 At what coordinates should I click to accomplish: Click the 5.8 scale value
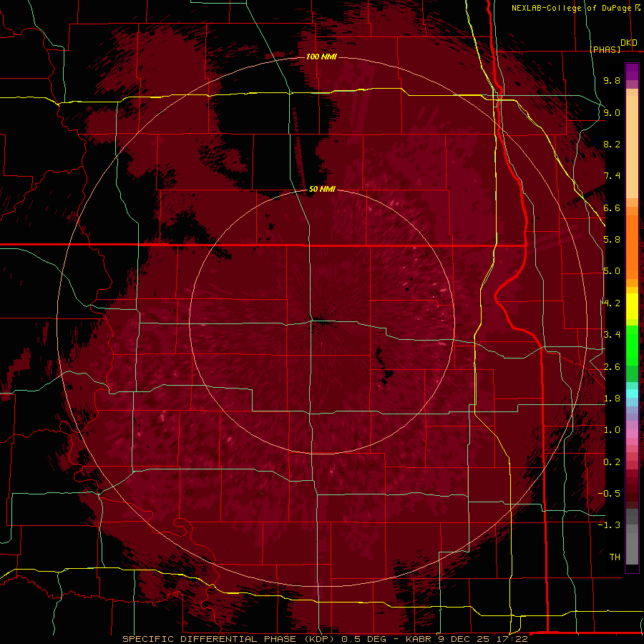612,240
